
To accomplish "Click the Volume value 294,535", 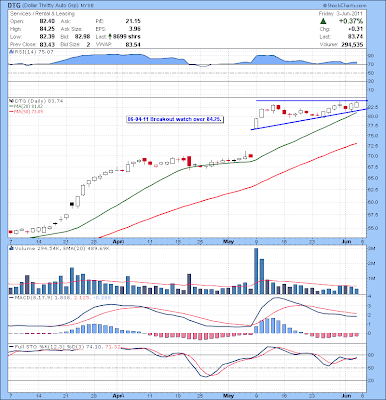I will [352, 44].
